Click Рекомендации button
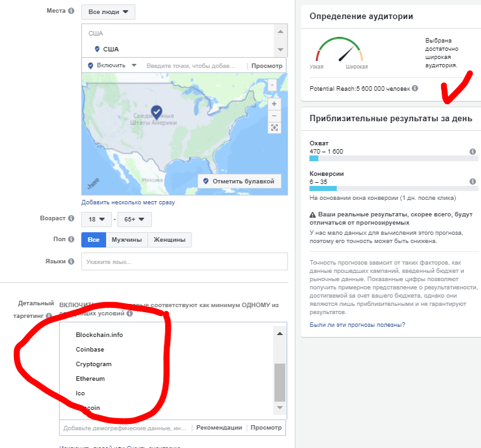 point(219,428)
